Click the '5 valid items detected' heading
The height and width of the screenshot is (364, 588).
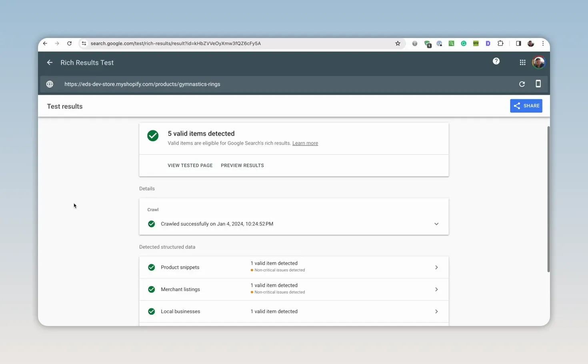point(201,134)
